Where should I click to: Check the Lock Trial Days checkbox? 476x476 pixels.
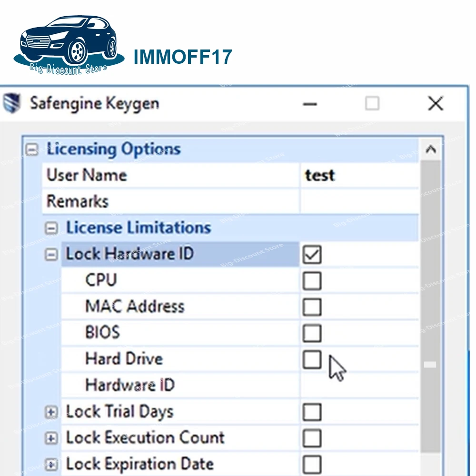coord(312,412)
